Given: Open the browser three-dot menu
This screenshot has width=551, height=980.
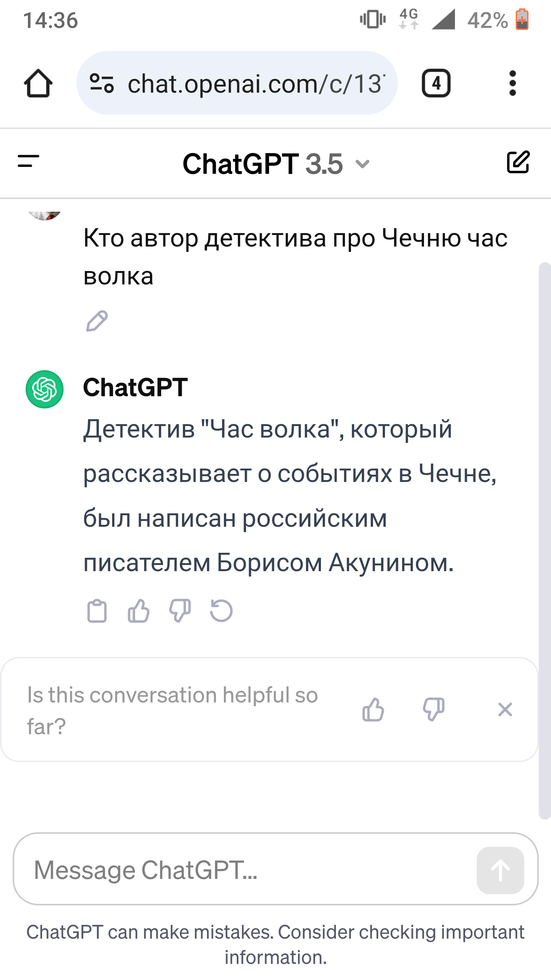Looking at the screenshot, I should coord(513,83).
